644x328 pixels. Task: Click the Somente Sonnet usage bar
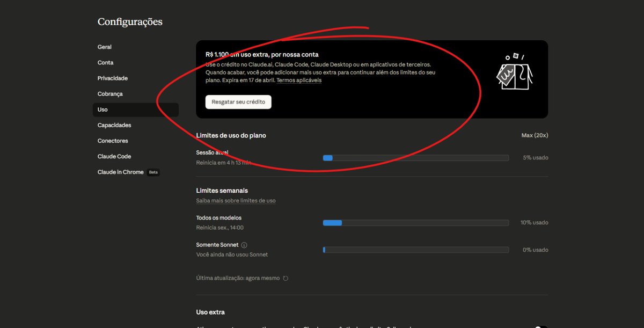pos(416,250)
